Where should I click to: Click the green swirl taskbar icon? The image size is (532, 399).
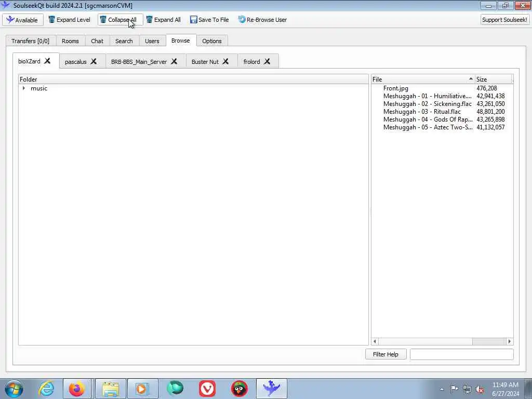(x=175, y=389)
